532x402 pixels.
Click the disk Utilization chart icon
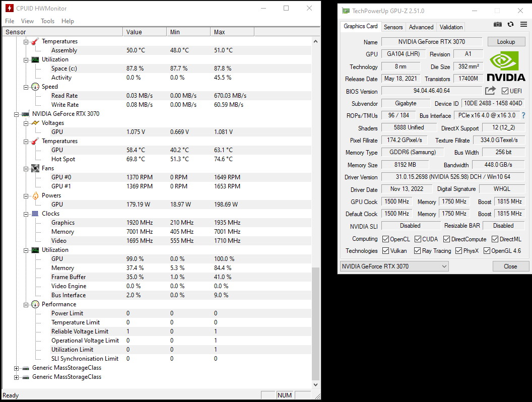tap(35, 60)
